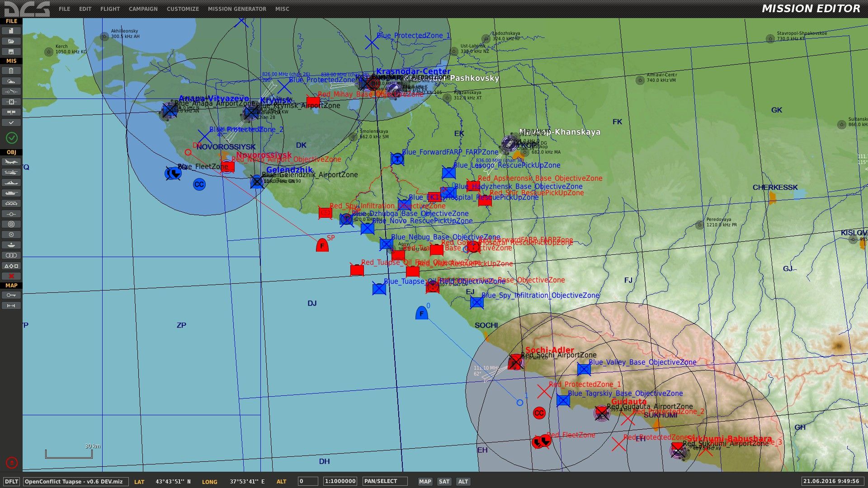Click the 1:1000000 map scale field
The width and height of the screenshot is (868, 488).
coord(340,481)
